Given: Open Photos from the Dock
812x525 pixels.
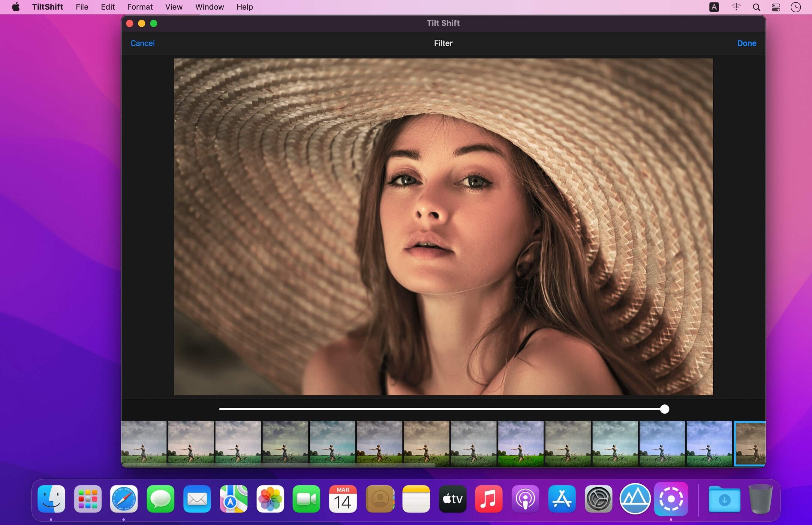Looking at the screenshot, I should [270, 499].
